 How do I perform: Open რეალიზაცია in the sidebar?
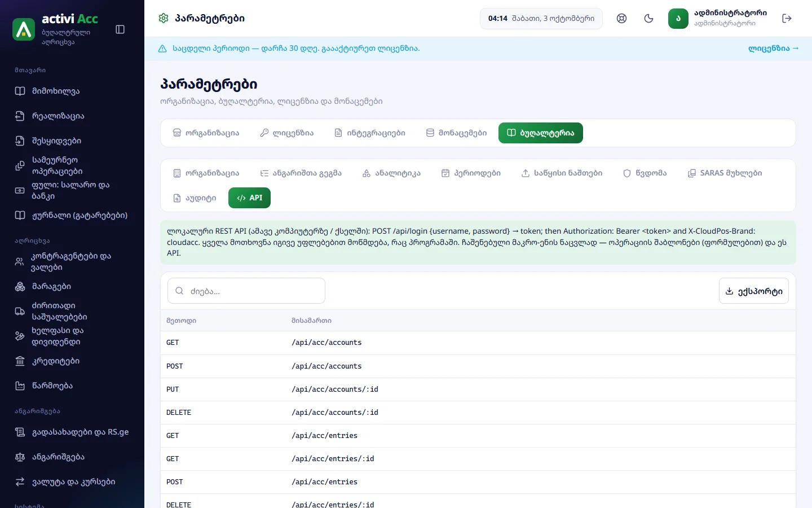[x=72, y=116]
